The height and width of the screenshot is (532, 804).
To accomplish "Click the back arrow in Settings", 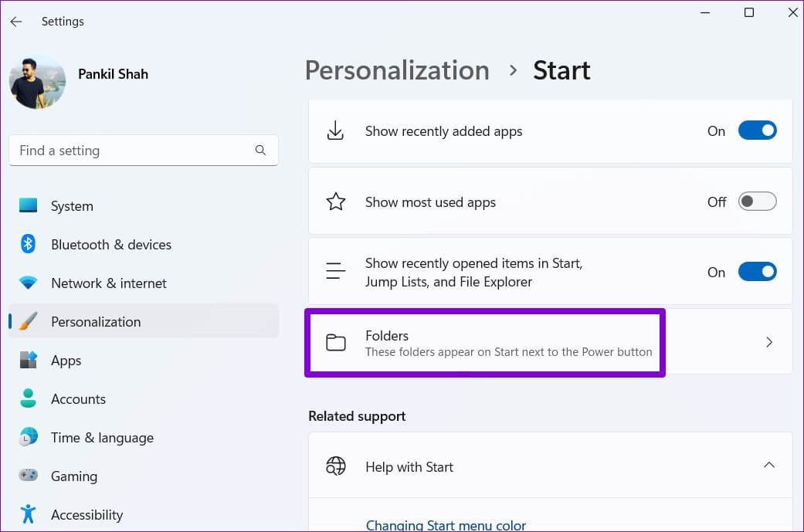I will (x=16, y=22).
